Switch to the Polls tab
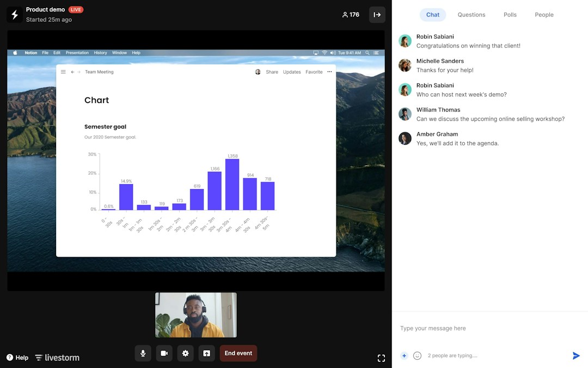This screenshot has height=368, width=588. (510, 15)
